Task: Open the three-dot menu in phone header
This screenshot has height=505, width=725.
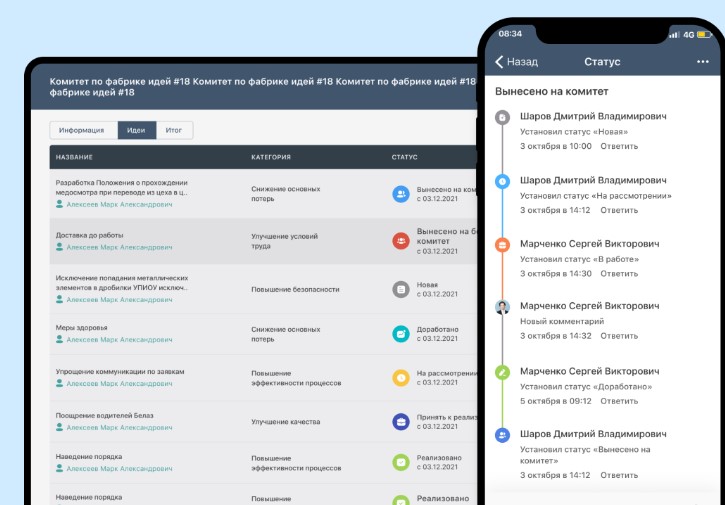Action: [702, 62]
